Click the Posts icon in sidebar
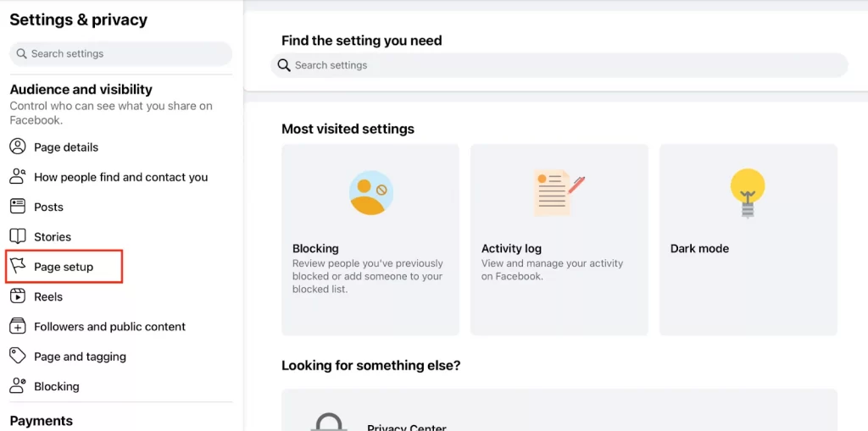868x431 pixels. coord(18,207)
